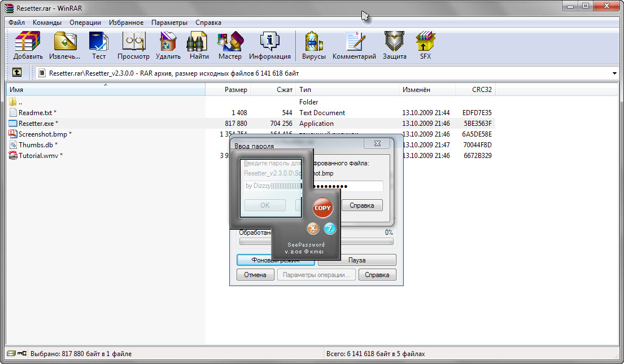Click CRC32 value 6A5DE58E
This screenshot has width=624, height=364.
477,134
